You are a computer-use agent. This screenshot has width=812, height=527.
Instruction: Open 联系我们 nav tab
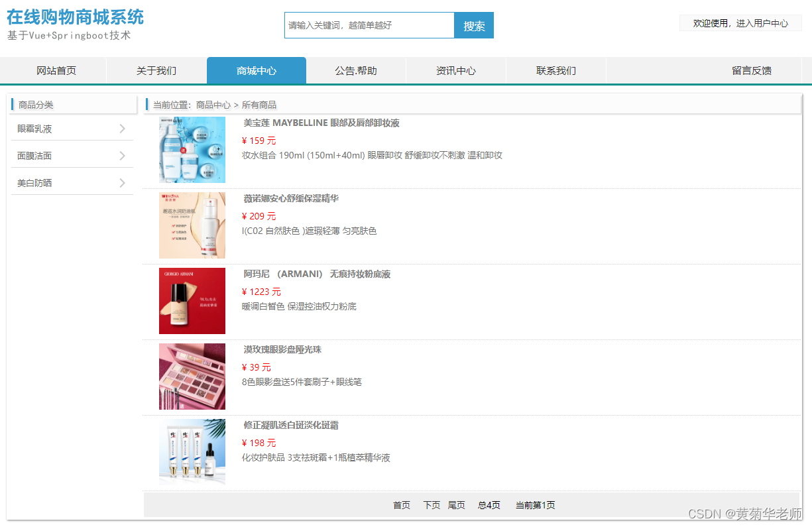556,71
